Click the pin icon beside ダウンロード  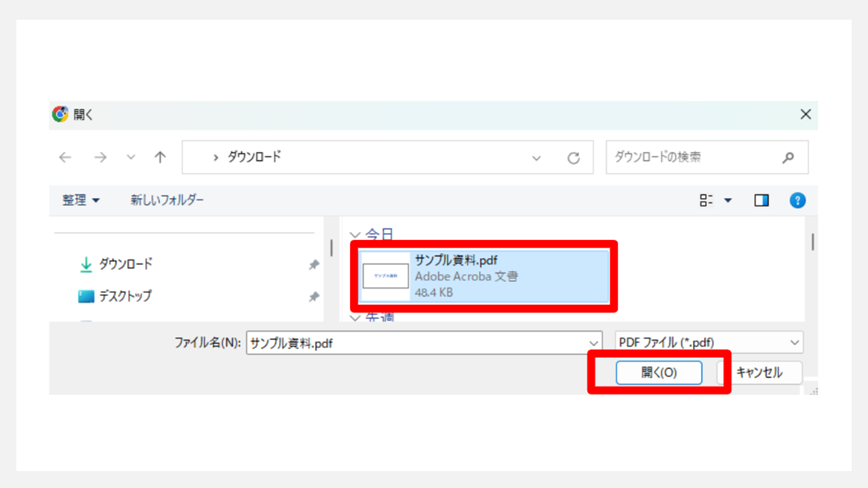(x=313, y=265)
